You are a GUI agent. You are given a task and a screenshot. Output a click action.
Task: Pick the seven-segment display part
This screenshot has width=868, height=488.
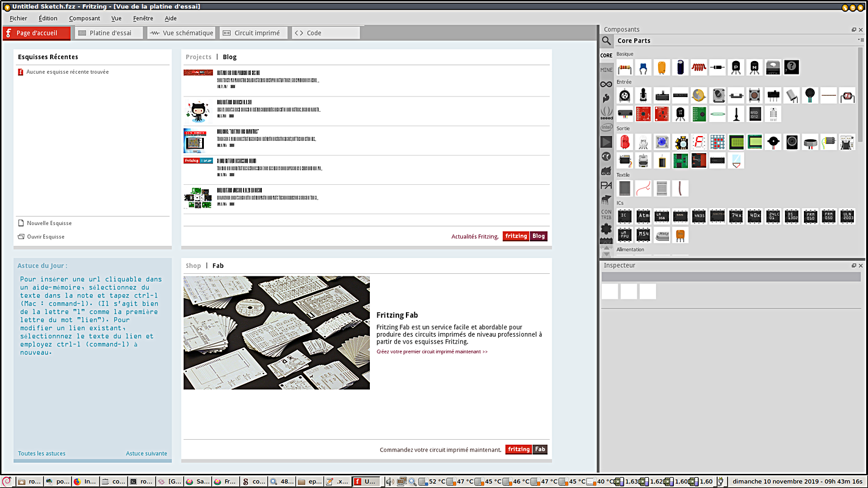click(699, 142)
